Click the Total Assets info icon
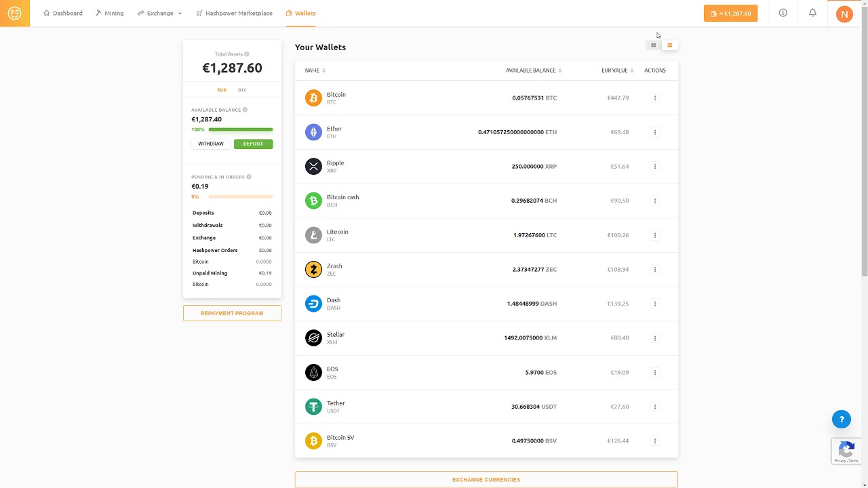Viewport: 868px width, 488px height. (x=246, y=54)
